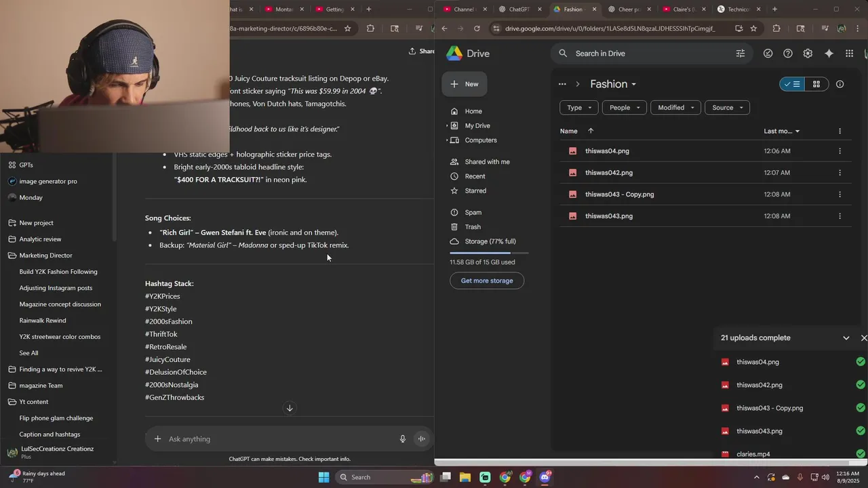Open Trash in Drive sidebar
The image size is (868, 488).
tap(473, 227)
